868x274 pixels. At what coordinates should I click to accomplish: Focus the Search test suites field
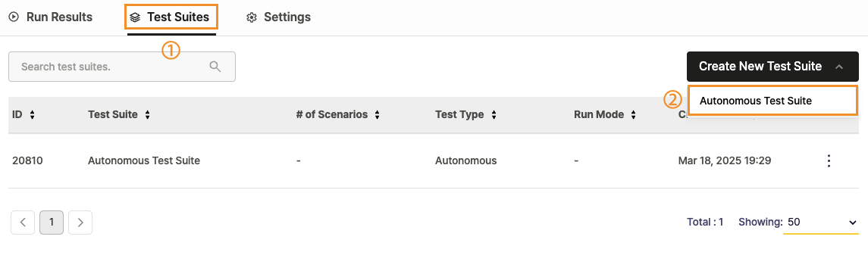[x=122, y=67]
